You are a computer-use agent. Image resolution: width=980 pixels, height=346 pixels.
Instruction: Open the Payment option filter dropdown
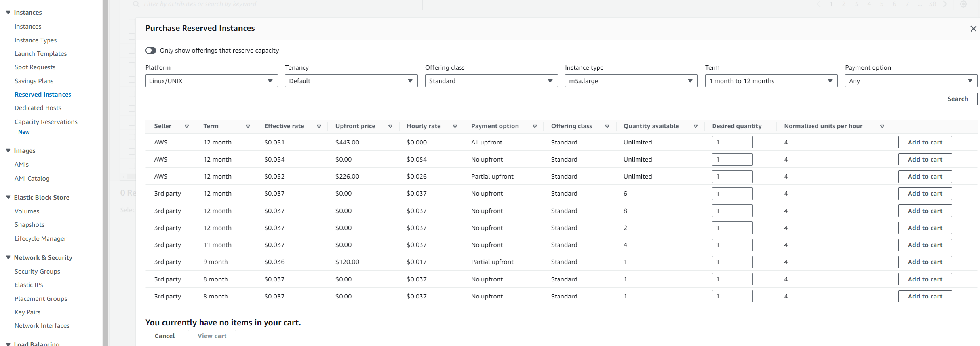click(911, 81)
